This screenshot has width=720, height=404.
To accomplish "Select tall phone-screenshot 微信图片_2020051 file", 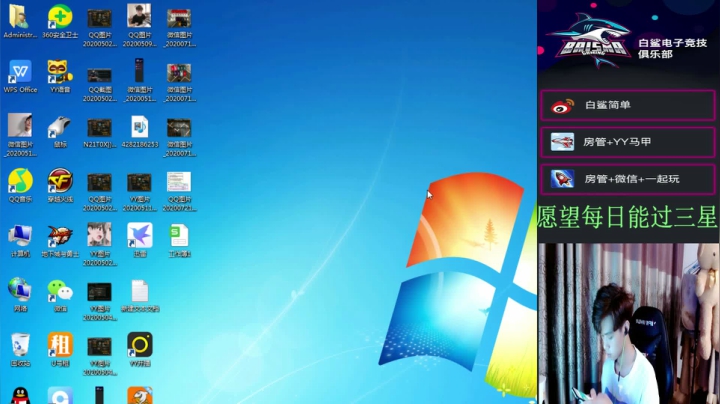I will tap(140, 80).
